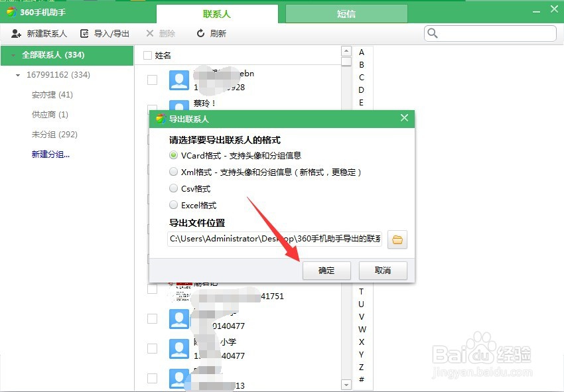The height and width of the screenshot is (392, 564).
Task: Jump to letter W in index
Action: 362,330
